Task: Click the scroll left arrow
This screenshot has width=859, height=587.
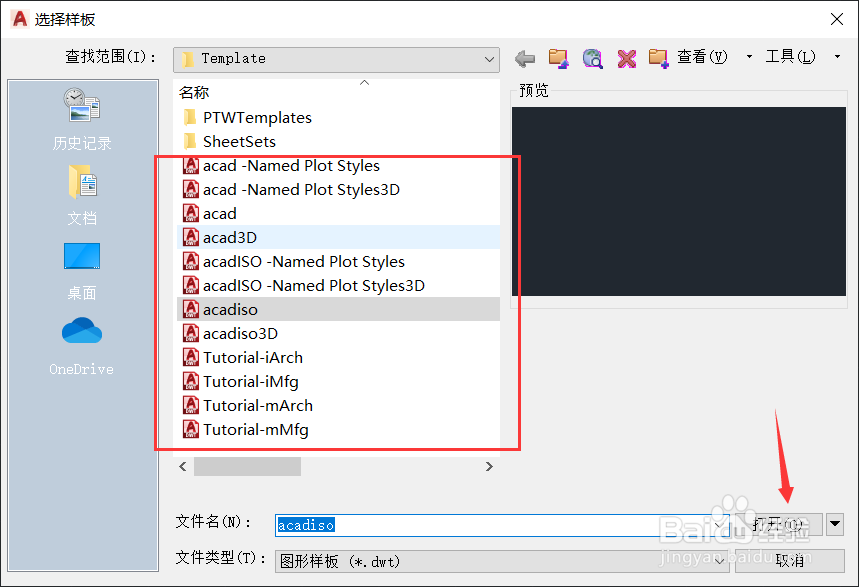Action: pyautogui.click(x=183, y=466)
